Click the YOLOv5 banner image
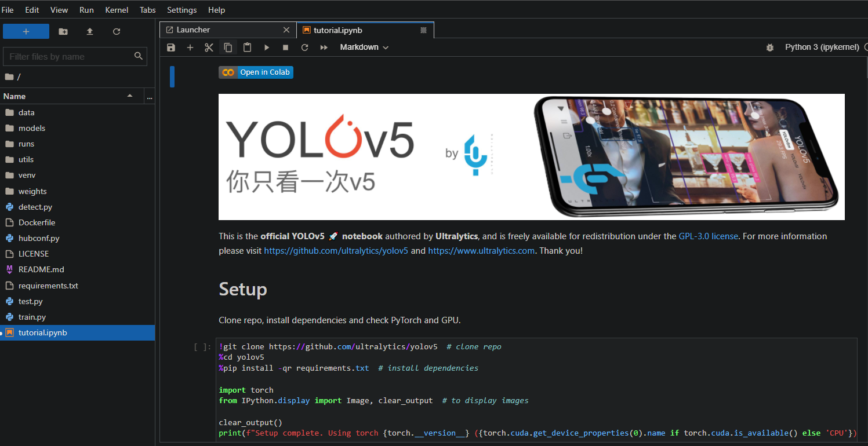868x446 pixels. click(x=532, y=157)
